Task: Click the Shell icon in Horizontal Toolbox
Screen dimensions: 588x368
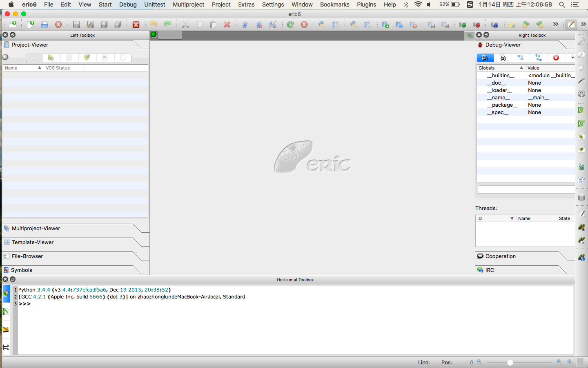Action: (x=6, y=294)
